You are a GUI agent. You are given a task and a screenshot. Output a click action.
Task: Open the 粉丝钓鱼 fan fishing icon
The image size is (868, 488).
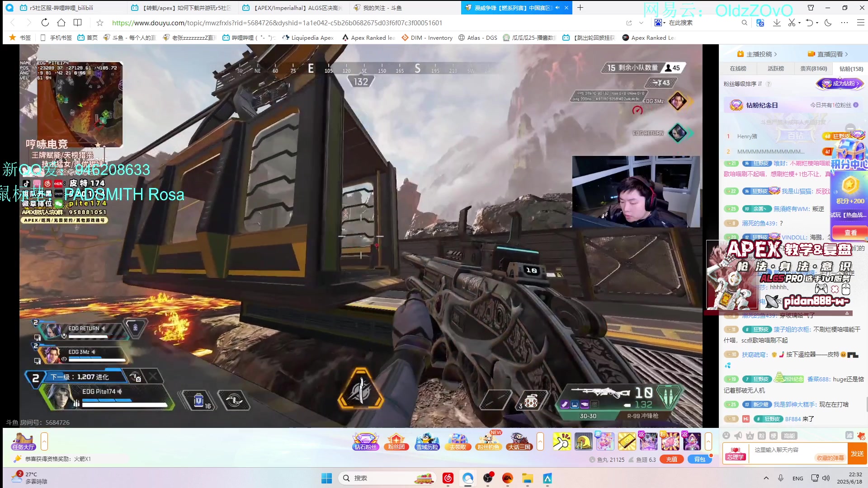click(489, 441)
